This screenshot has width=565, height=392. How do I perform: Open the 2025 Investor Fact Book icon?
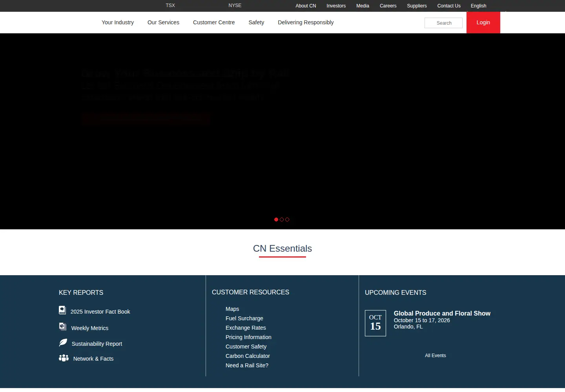(62, 310)
